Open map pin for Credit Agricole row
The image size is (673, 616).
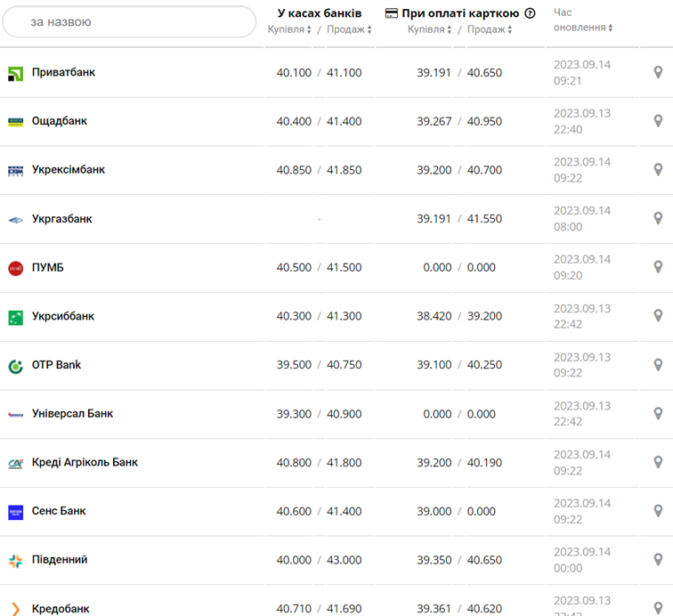658,462
